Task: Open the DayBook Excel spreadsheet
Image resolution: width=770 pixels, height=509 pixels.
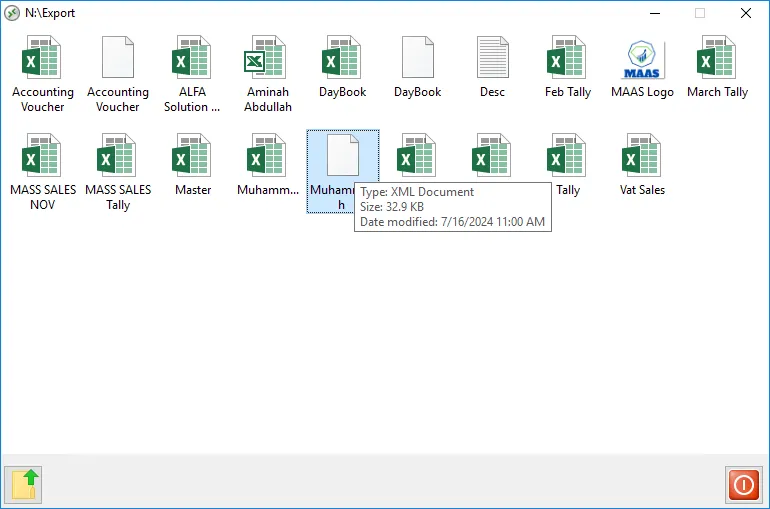Action: 342,58
